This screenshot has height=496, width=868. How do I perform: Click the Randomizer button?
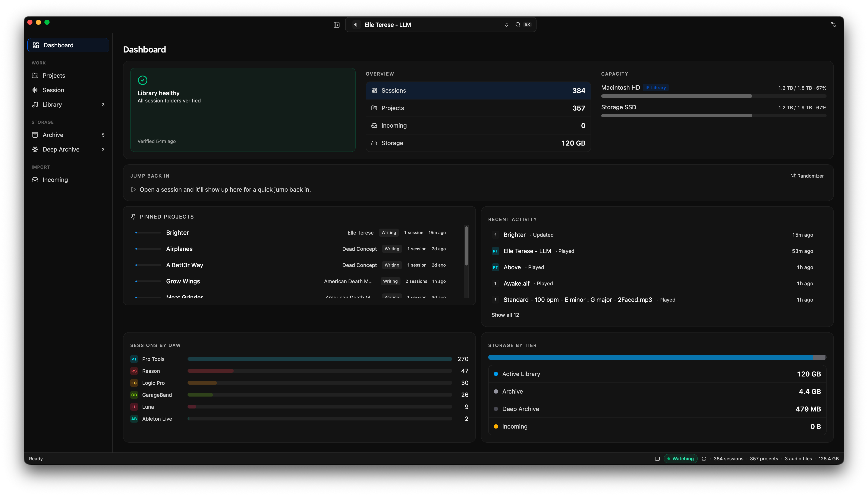coord(807,176)
